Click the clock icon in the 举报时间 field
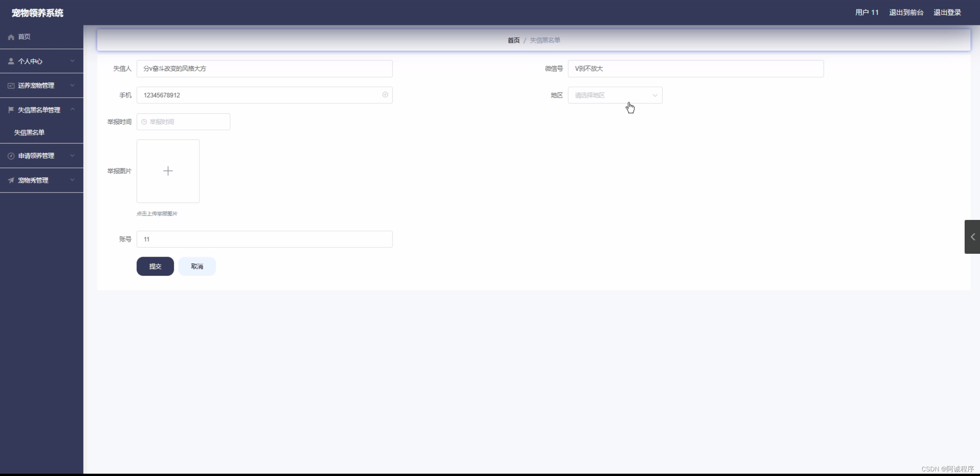The width and height of the screenshot is (980, 476). tap(144, 122)
